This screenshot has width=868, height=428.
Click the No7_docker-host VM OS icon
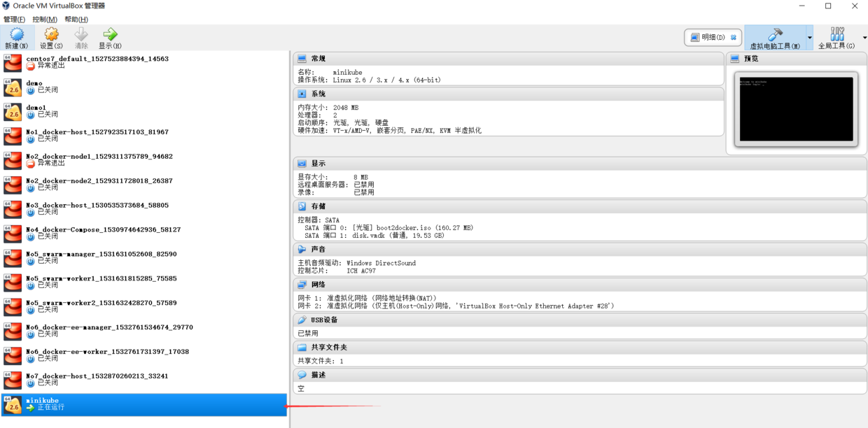[13, 380]
